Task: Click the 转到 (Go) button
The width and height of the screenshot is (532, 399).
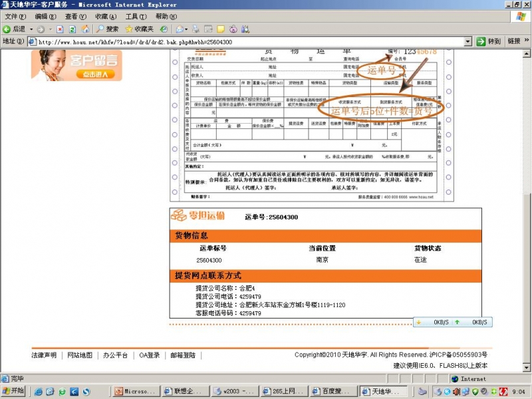Action: click(489, 41)
